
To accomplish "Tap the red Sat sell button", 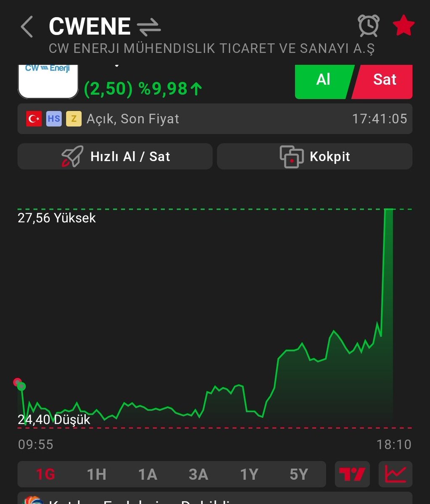I will click(383, 81).
